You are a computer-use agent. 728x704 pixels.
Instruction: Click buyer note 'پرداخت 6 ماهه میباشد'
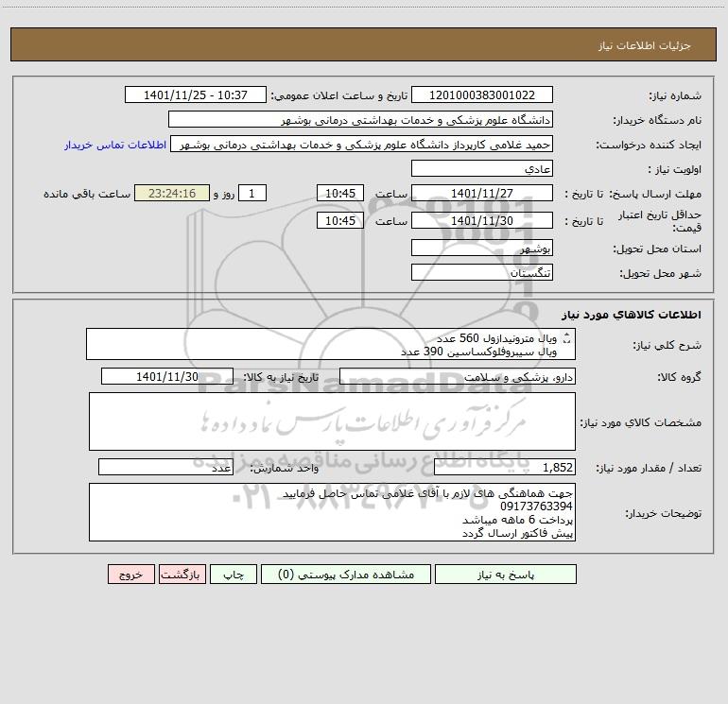click(x=517, y=520)
